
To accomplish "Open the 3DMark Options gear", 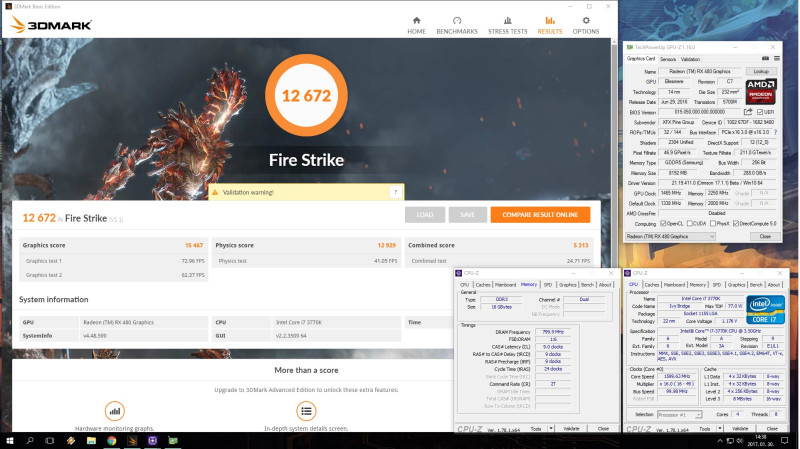I will tap(586, 26).
